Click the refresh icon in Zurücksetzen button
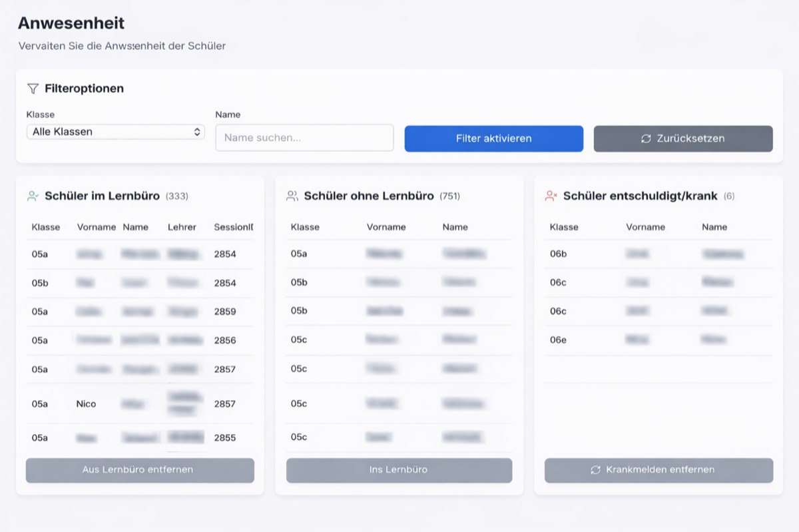 tap(645, 138)
